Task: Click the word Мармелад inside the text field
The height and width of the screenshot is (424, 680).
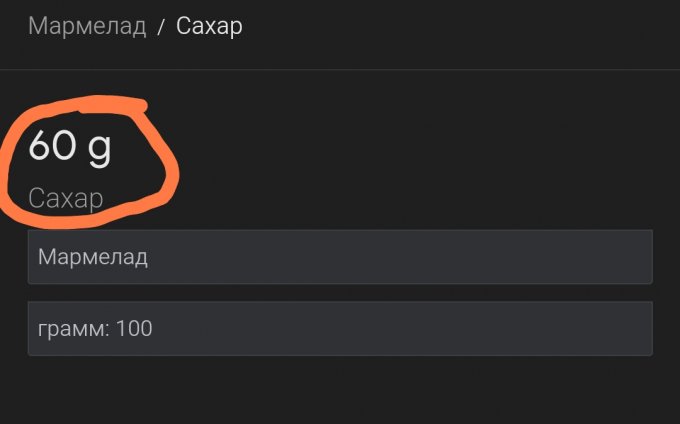Action: click(93, 257)
